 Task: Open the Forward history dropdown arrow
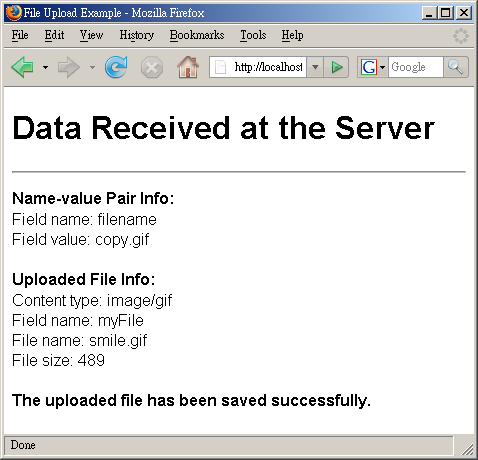(x=92, y=67)
